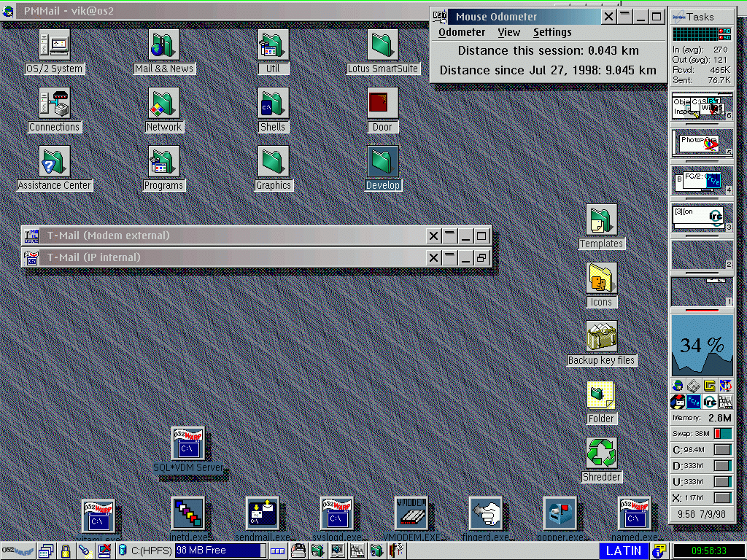This screenshot has width=747, height=560.
Task: Open the Templates folder icon
Action: pyautogui.click(x=601, y=220)
